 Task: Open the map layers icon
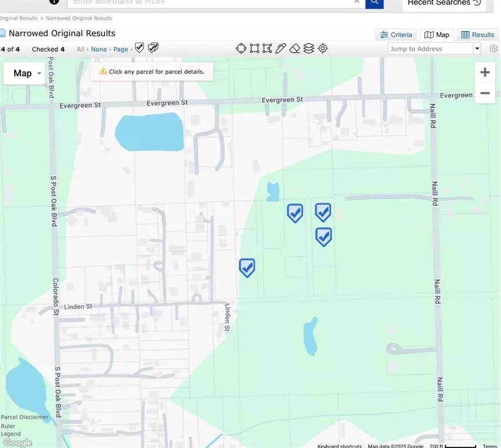tap(309, 48)
